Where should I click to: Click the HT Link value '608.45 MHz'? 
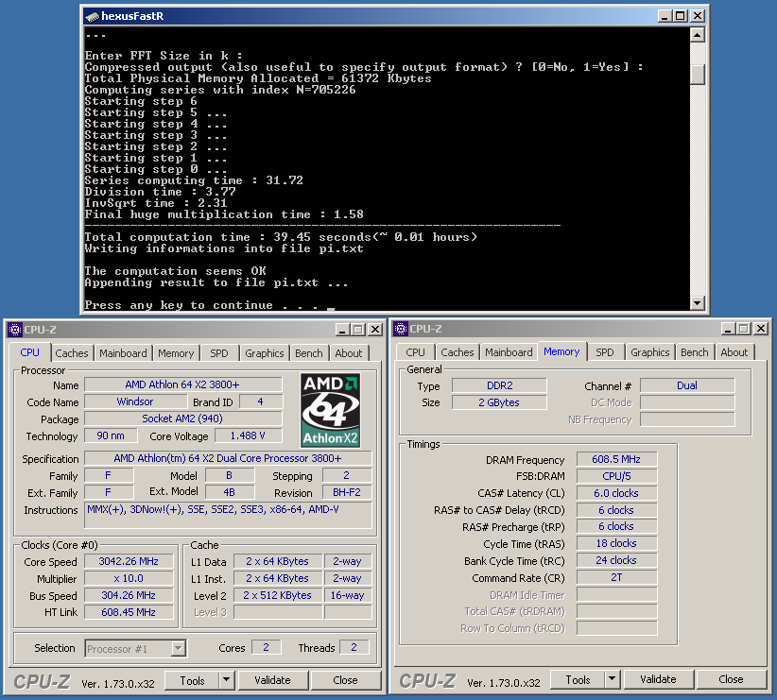(129, 612)
